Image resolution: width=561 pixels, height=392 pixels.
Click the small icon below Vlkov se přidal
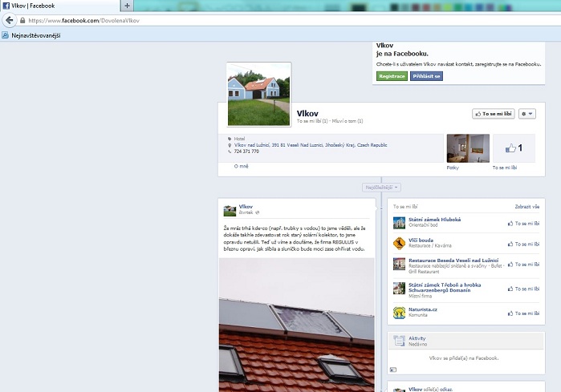pyautogui.click(x=392, y=370)
